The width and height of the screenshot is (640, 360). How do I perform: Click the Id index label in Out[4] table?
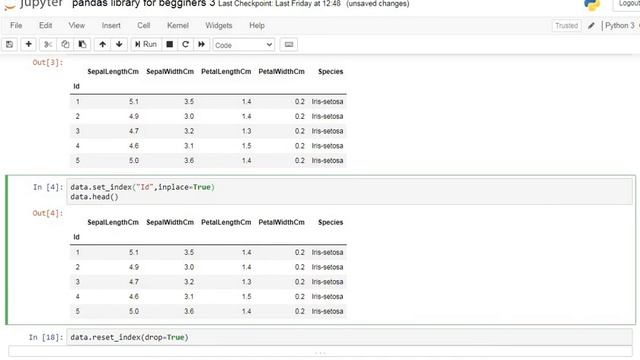point(76,237)
